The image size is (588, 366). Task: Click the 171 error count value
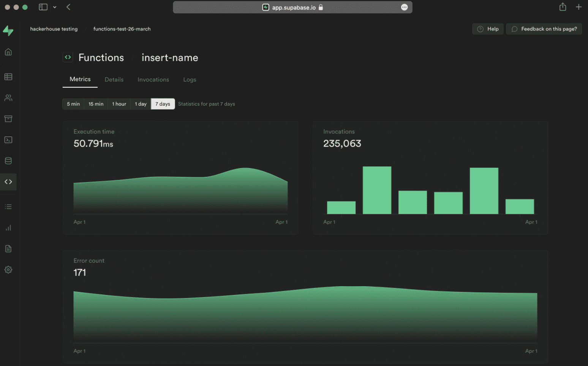tap(80, 273)
